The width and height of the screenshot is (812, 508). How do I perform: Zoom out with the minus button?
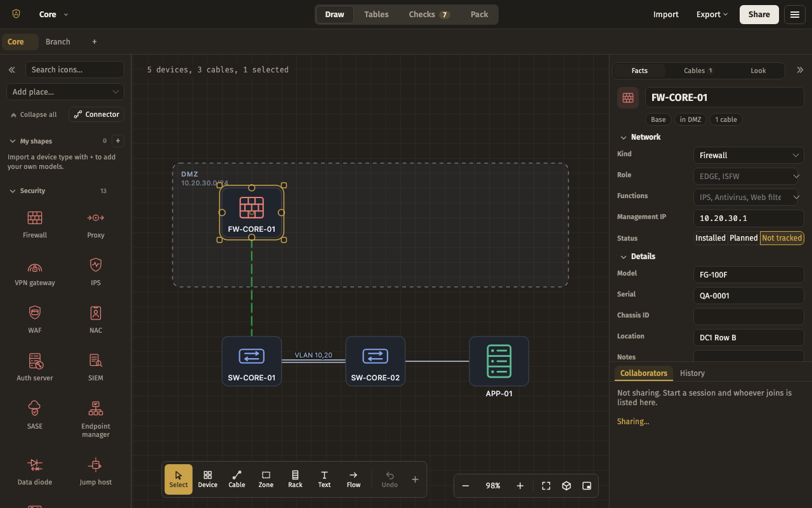(x=466, y=486)
